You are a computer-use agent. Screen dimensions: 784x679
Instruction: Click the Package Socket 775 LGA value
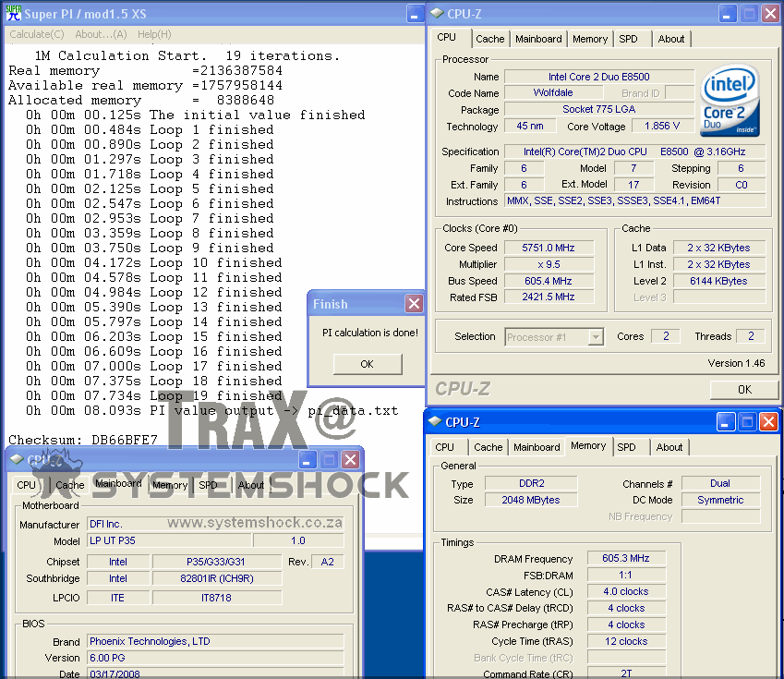click(x=599, y=109)
